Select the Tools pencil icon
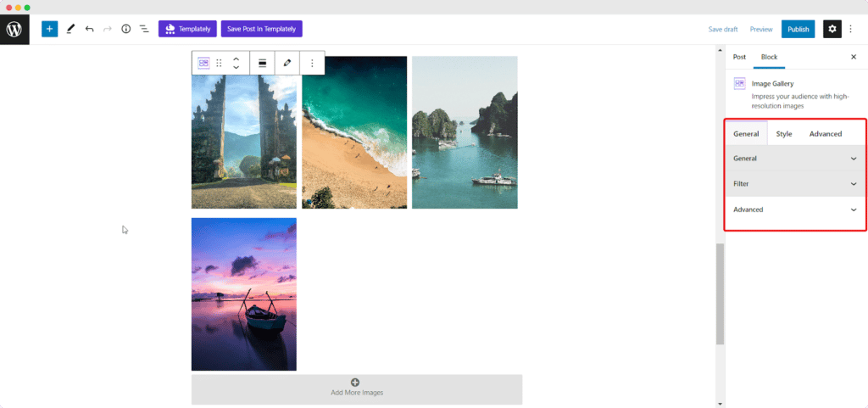The image size is (868, 408). pos(70,29)
